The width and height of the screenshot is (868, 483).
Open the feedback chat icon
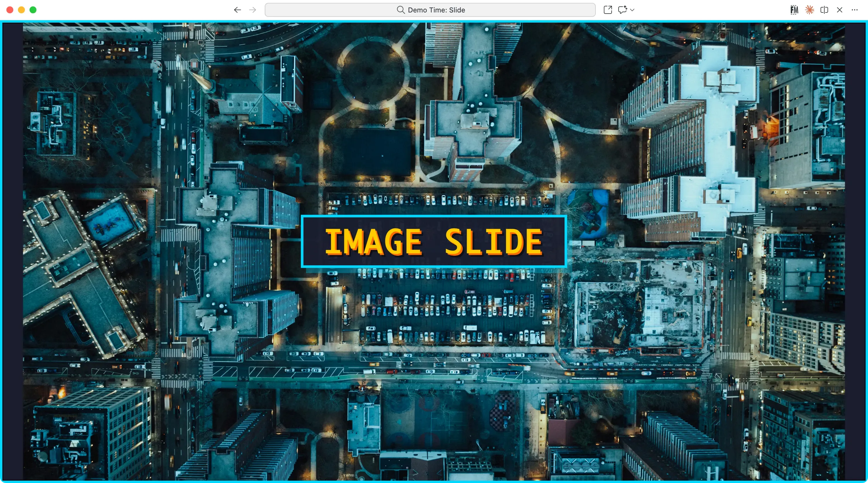[x=622, y=10]
